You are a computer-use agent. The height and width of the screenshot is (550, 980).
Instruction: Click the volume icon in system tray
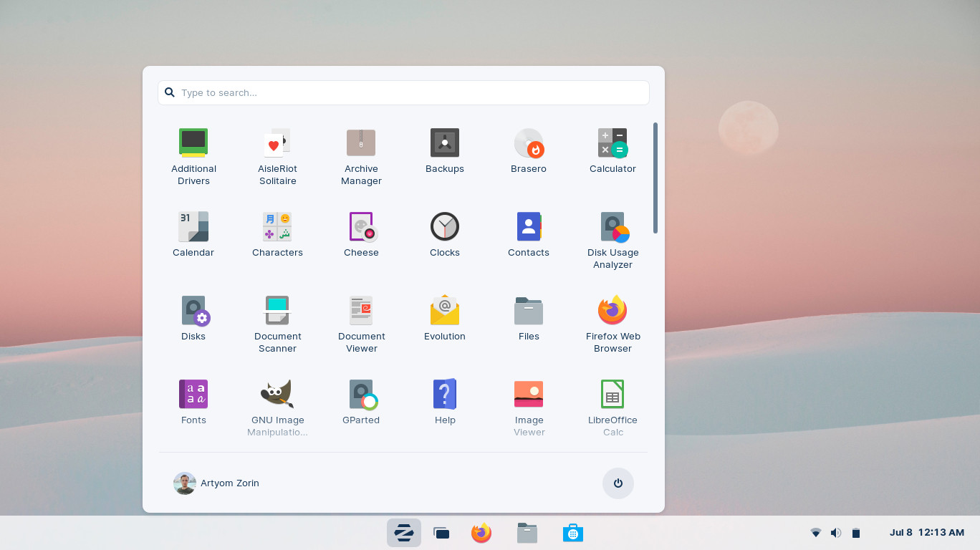click(835, 533)
